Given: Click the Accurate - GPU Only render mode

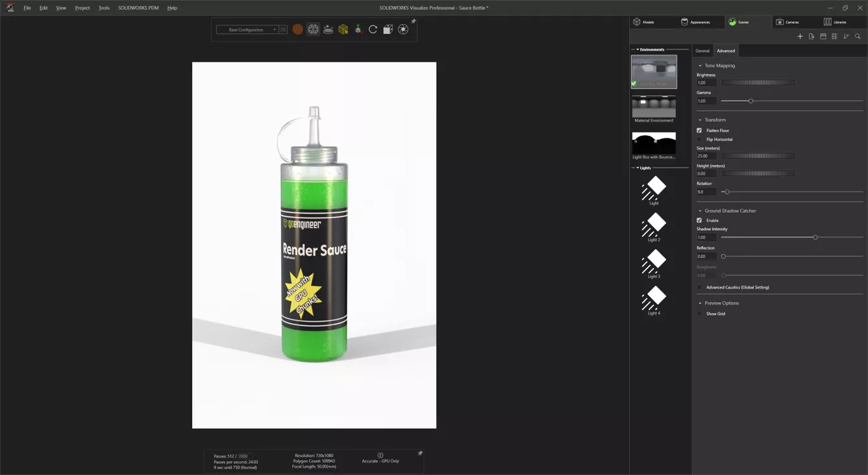Looking at the screenshot, I should point(380,461).
